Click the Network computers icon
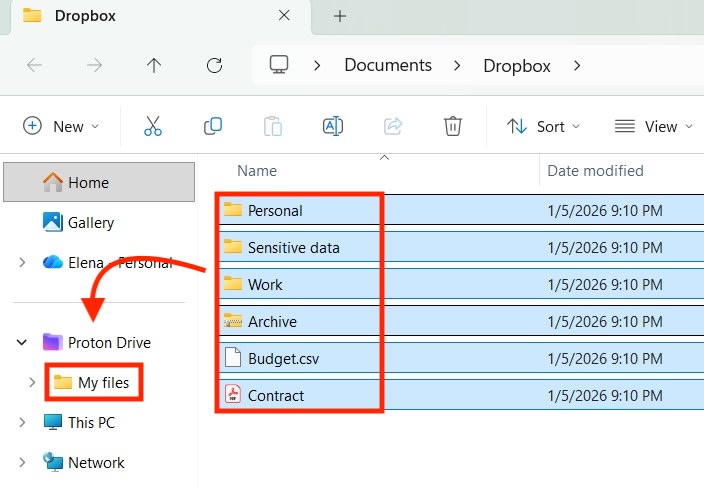This screenshot has height=487, width=704. (53, 461)
